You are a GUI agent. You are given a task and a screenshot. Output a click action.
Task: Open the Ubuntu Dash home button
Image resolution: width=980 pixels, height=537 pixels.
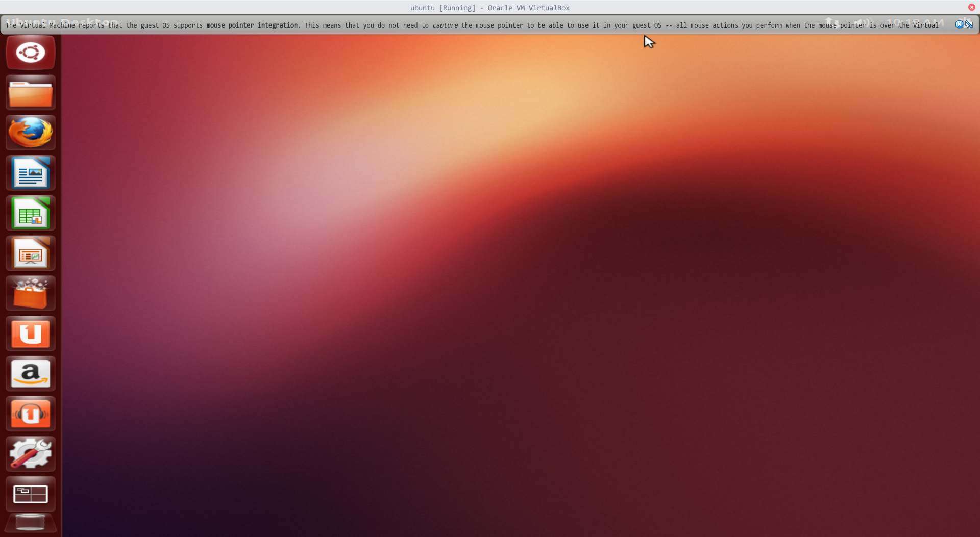tap(31, 53)
